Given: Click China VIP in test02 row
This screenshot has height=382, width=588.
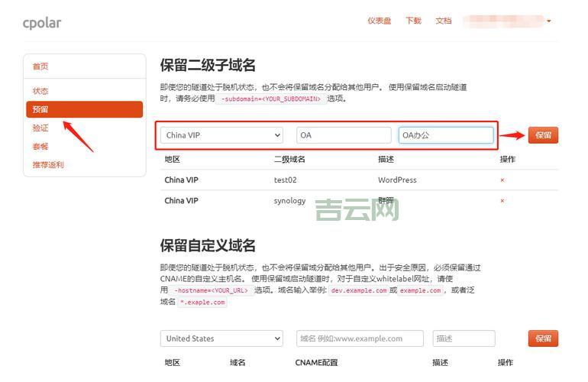Looking at the screenshot, I should [x=181, y=180].
